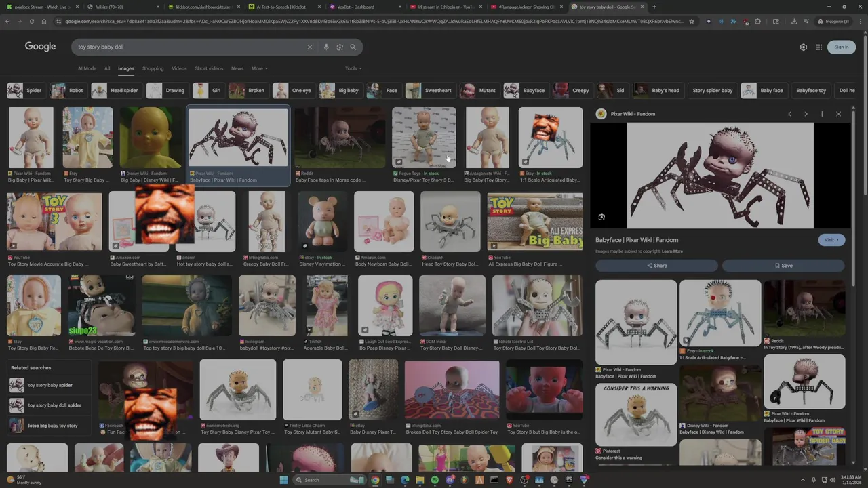The height and width of the screenshot is (488, 868).
Task: Open Google quick settings gear
Action: pos(804,47)
